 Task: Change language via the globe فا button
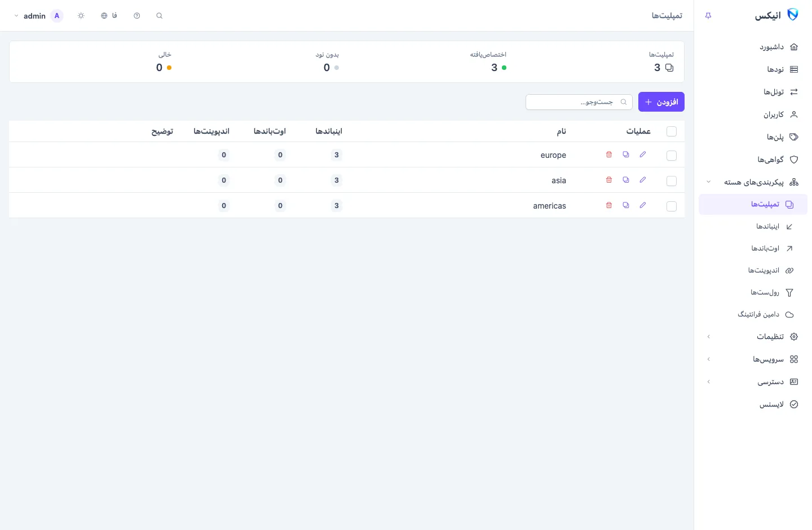point(109,16)
